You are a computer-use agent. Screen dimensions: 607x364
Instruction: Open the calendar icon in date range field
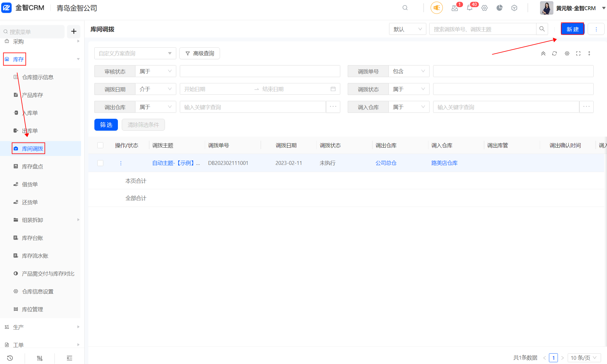(333, 89)
